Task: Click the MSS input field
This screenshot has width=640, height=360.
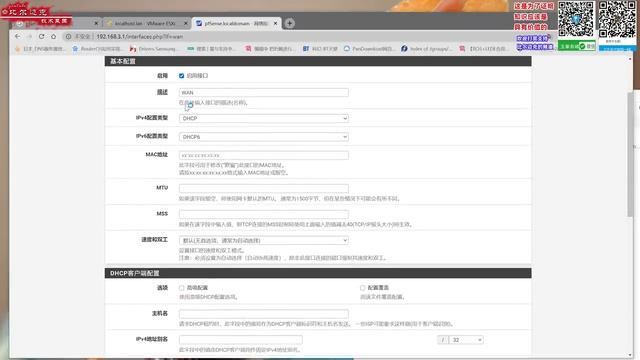Action: (264, 214)
